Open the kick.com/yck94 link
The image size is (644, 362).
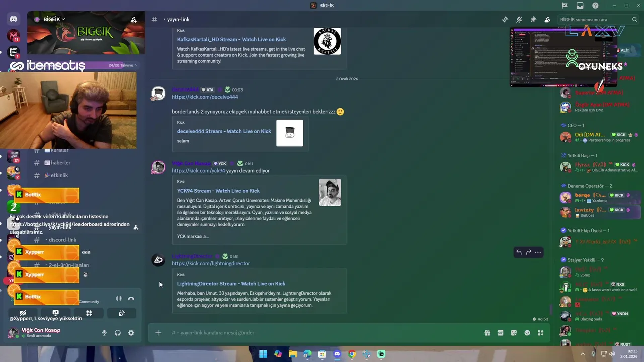(198, 171)
